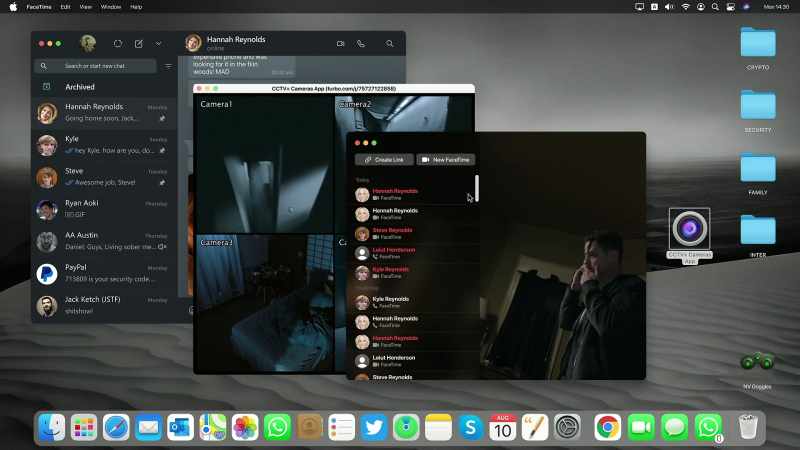This screenshot has height=450, width=800.
Task: Open Finder from dock
Action: (52, 427)
